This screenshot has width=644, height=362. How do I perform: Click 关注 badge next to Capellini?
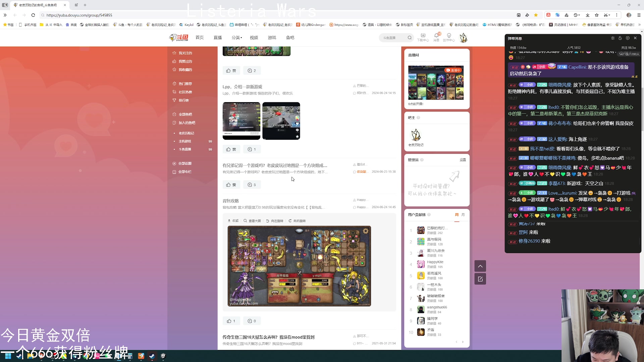(514, 67)
